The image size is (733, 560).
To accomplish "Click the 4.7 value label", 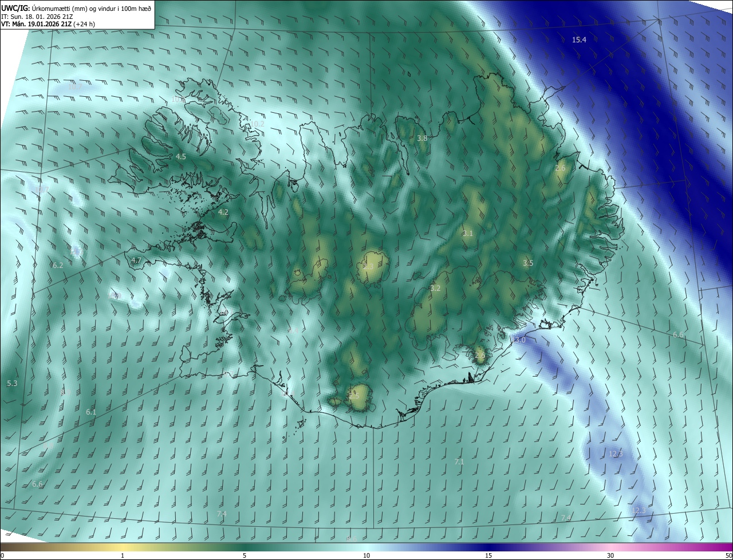I will click(136, 260).
